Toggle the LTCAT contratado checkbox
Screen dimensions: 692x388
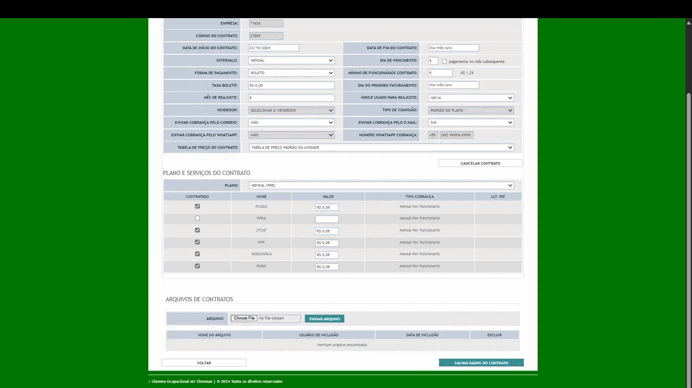(x=197, y=230)
